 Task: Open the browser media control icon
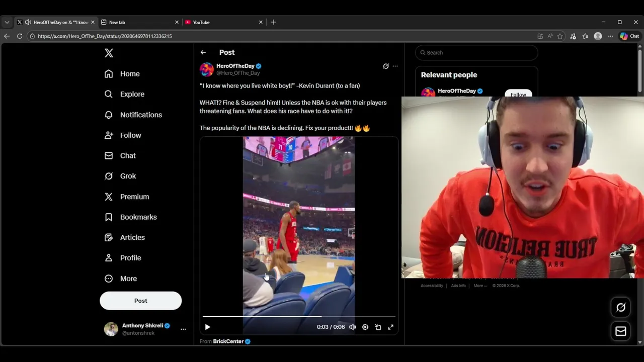point(573,36)
